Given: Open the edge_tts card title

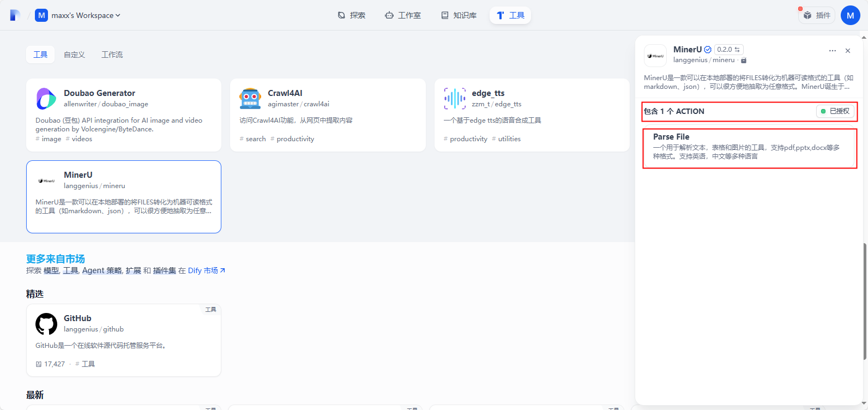Looking at the screenshot, I should click(488, 93).
